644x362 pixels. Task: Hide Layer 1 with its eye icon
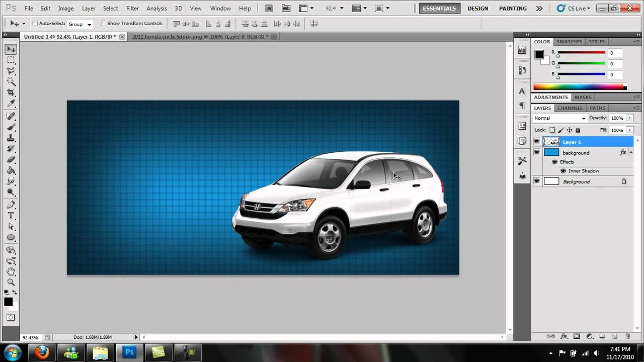coord(537,142)
